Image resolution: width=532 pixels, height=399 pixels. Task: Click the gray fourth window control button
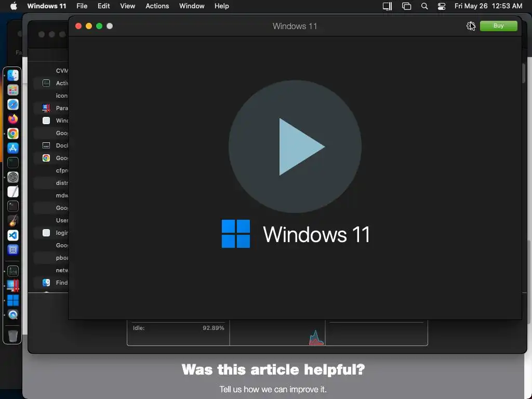[110, 26]
